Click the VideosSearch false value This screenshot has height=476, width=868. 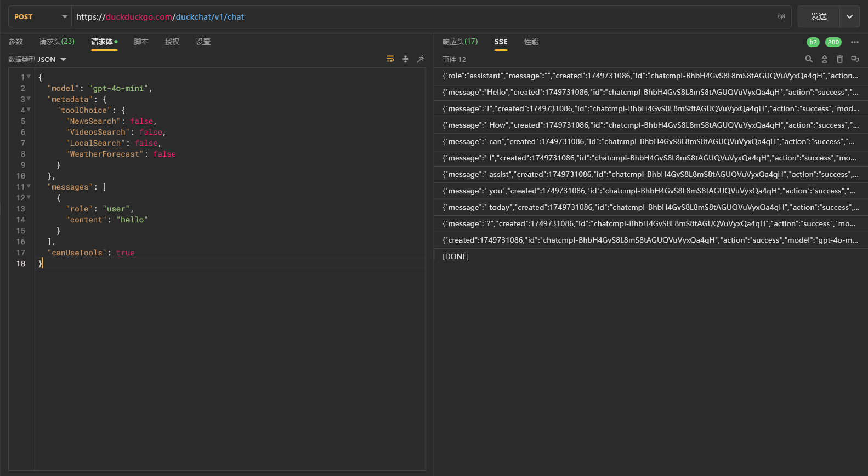coord(151,132)
